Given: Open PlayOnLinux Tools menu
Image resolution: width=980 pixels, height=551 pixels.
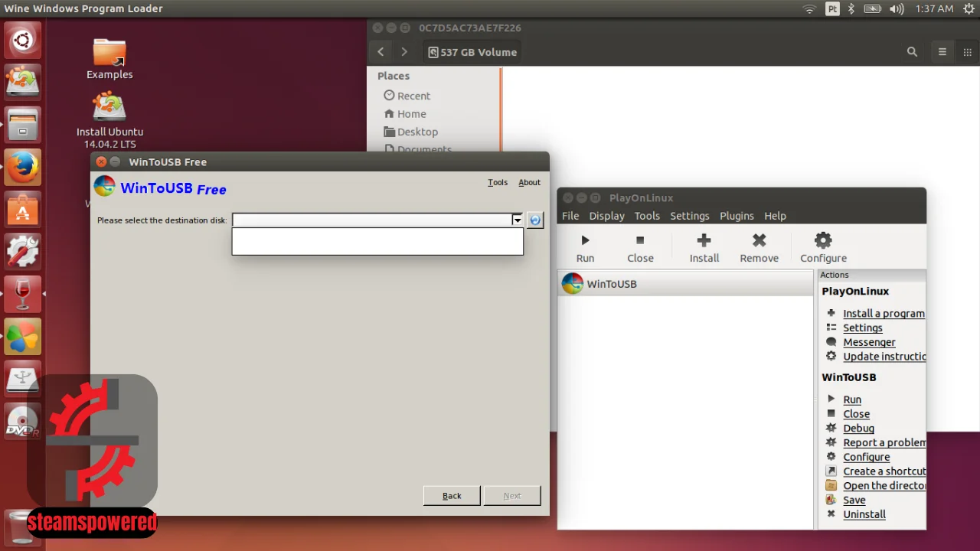Looking at the screenshot, I should pos(647,216).
